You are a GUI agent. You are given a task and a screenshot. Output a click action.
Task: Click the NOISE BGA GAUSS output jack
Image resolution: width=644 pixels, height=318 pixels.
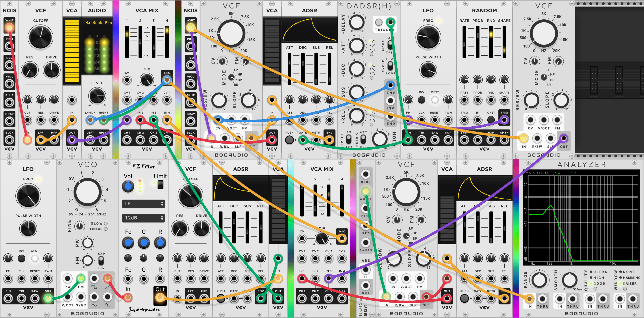pyautogui.click(x=366, y=242)
